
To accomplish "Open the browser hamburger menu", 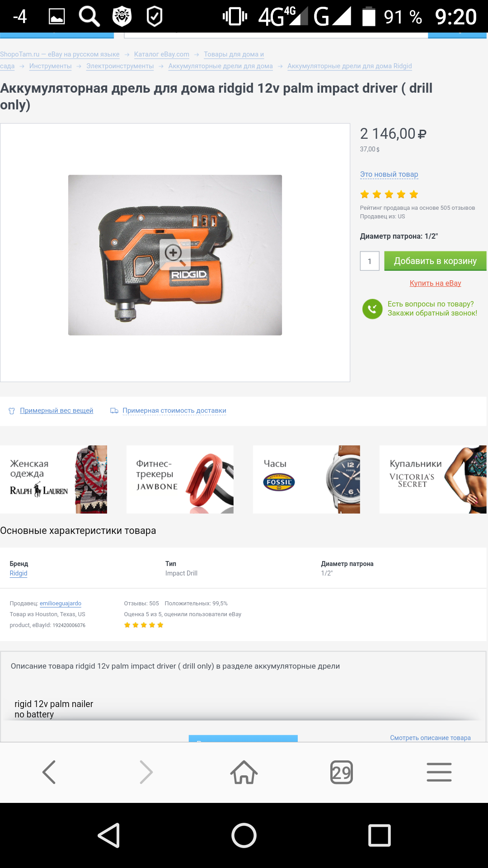I will [x=439, y=772].
